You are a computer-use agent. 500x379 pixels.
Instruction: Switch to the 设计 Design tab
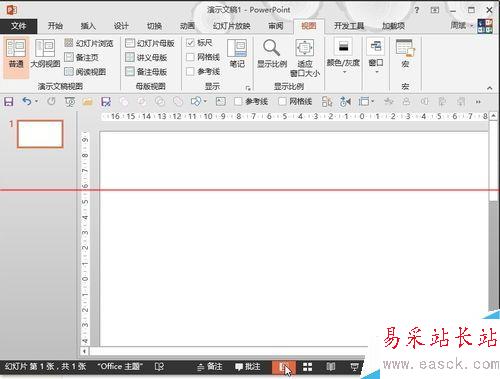pyautogui.click(x=121, y=26)
